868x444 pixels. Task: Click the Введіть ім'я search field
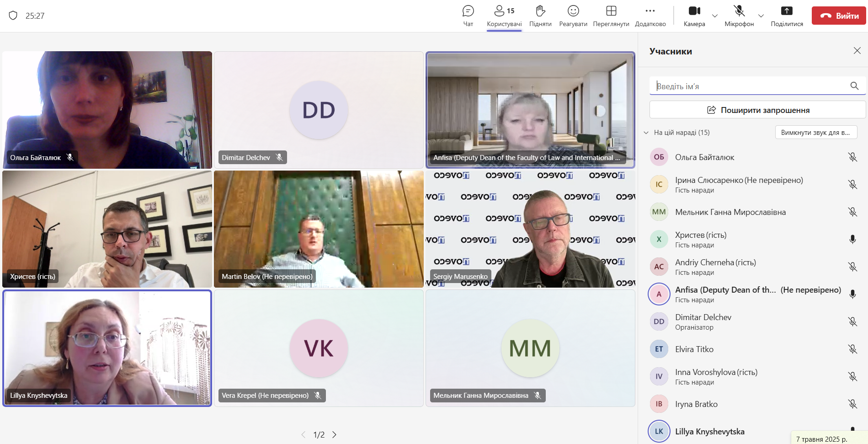click(750, 86)
